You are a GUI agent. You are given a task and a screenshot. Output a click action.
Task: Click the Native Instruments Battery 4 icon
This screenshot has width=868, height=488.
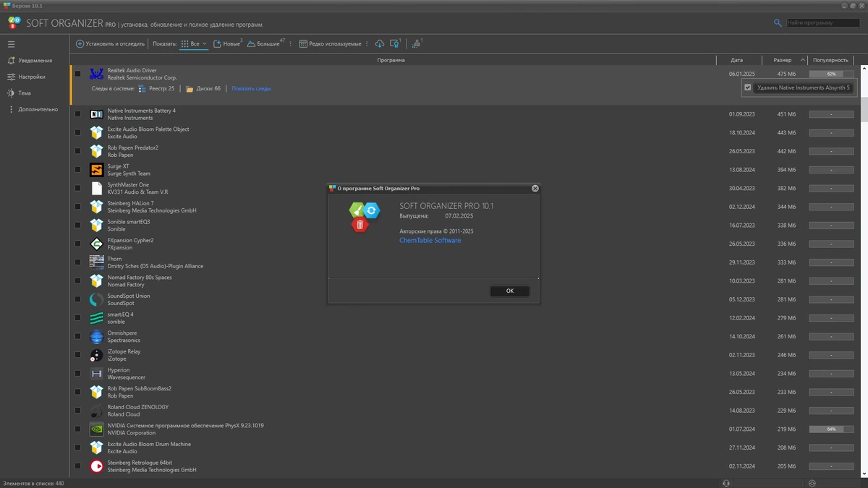point(96,114)
